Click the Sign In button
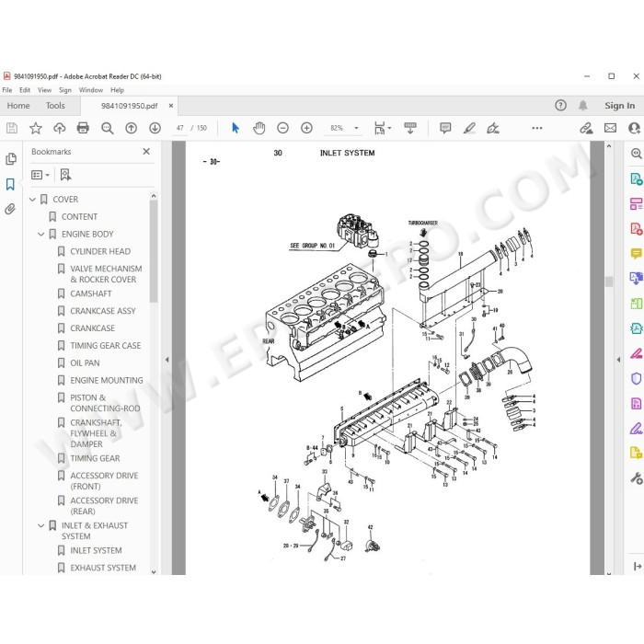 (619, 106)
